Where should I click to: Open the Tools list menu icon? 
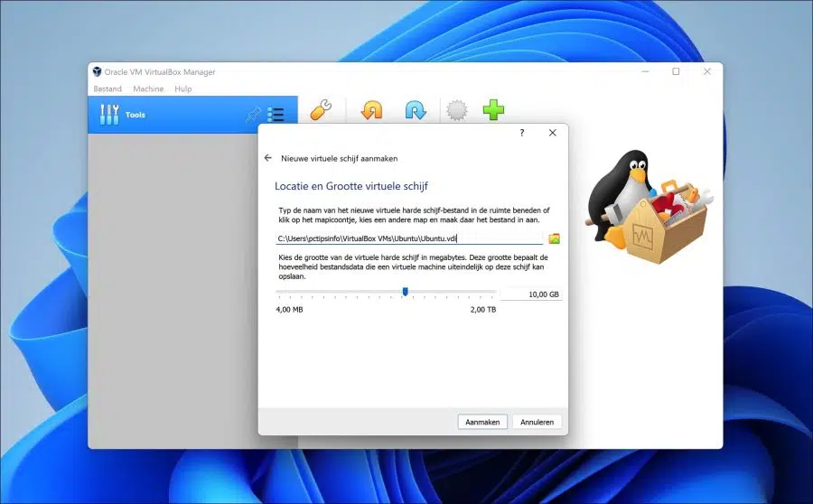pos(276,114)
